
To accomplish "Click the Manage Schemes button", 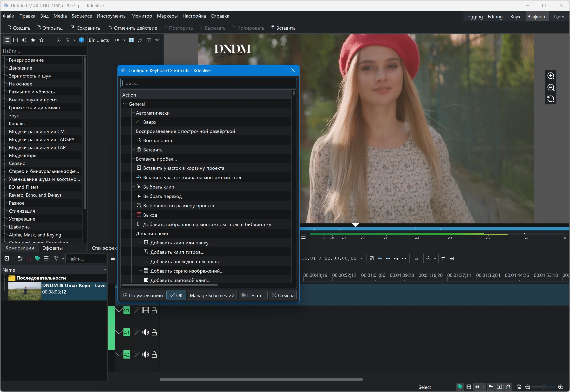I will click(212, 295).
